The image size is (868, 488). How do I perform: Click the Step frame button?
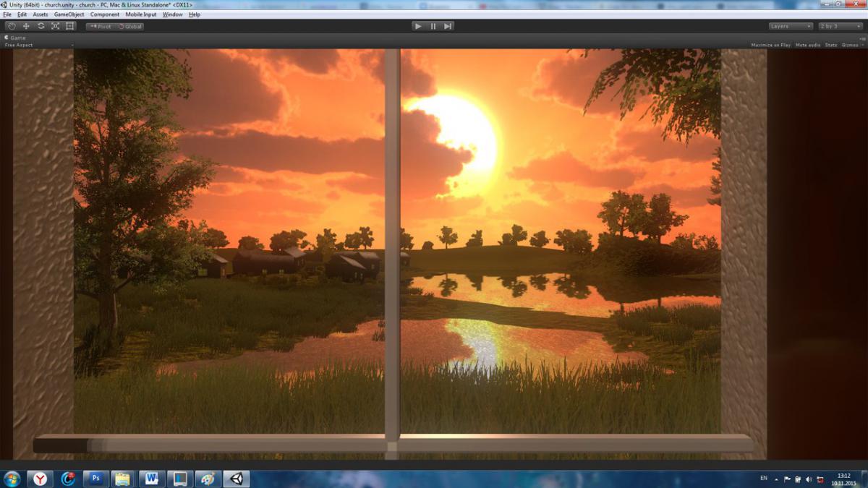448,26
